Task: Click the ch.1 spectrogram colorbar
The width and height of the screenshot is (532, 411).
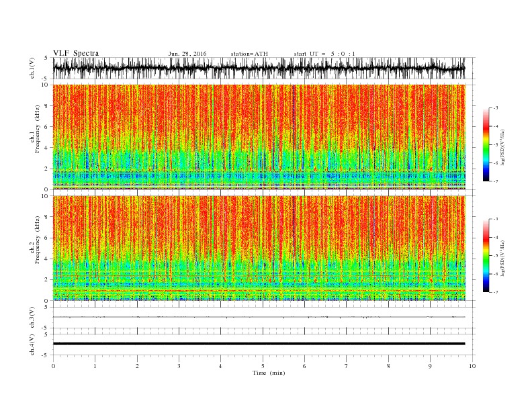Action: (486, 145)
